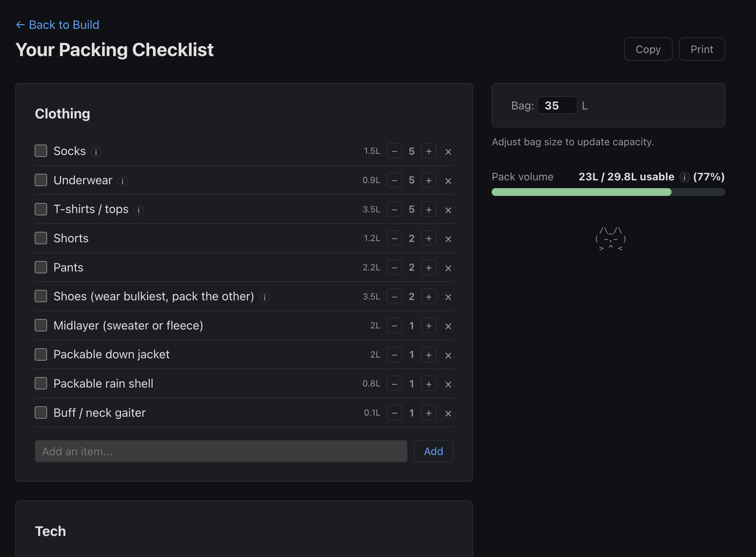The image size is (756, 557).
Task: Mark Pants as packed
Action: [40, 267]
